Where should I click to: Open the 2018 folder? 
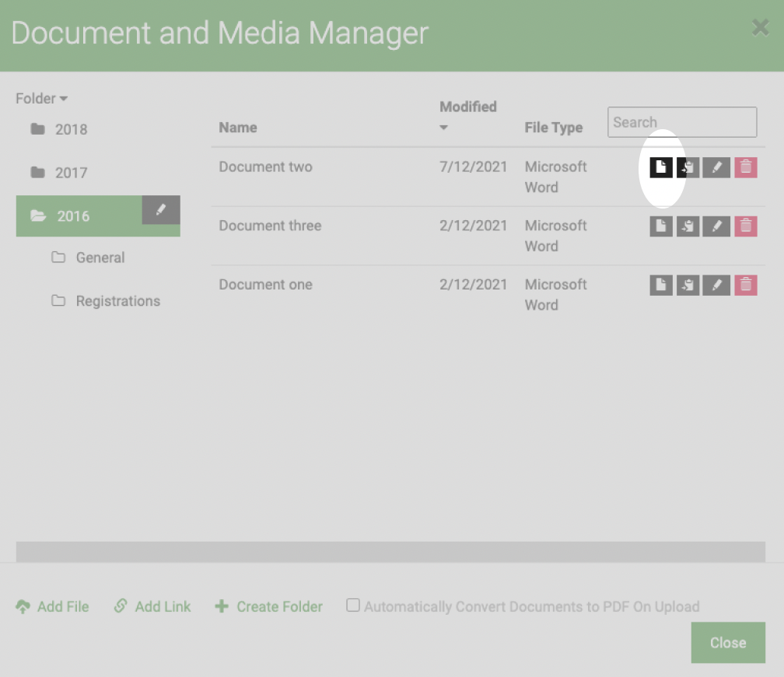click(59, 129)
